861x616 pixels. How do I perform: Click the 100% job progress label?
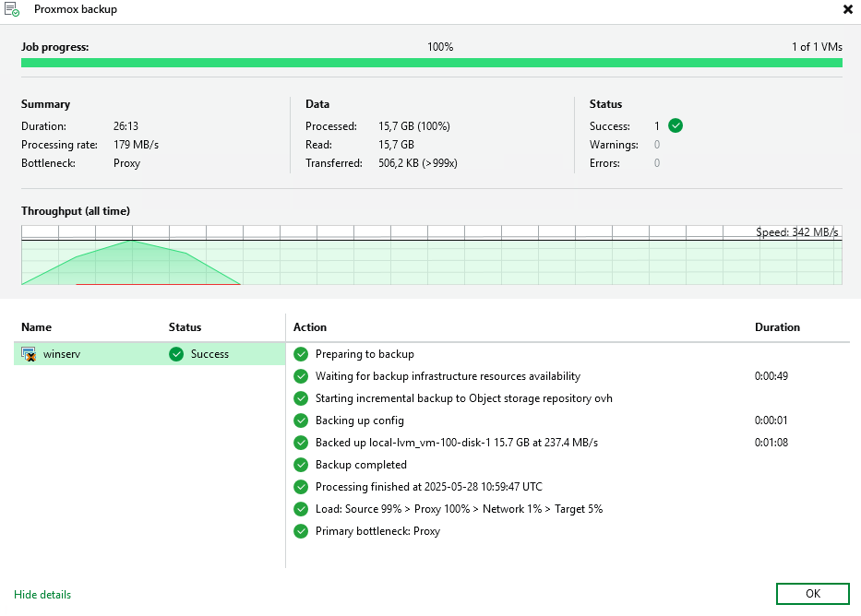click(x=440, y=47)
